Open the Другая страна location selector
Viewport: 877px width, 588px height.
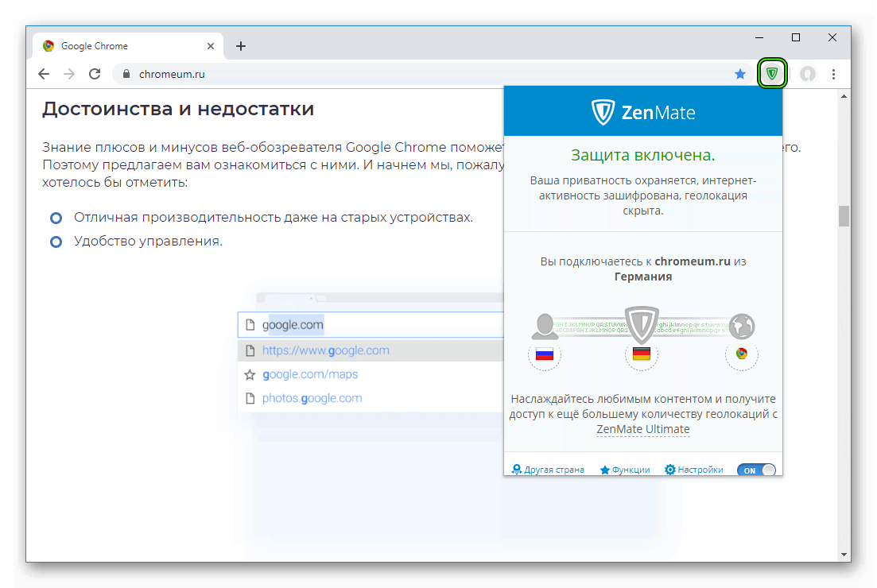tap(548, 470)
